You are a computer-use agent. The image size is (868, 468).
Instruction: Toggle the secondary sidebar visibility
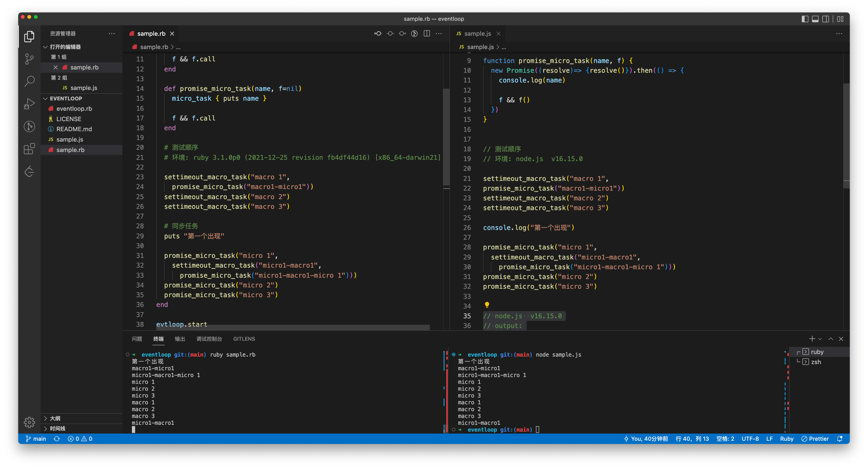click(x=825, y=19)
